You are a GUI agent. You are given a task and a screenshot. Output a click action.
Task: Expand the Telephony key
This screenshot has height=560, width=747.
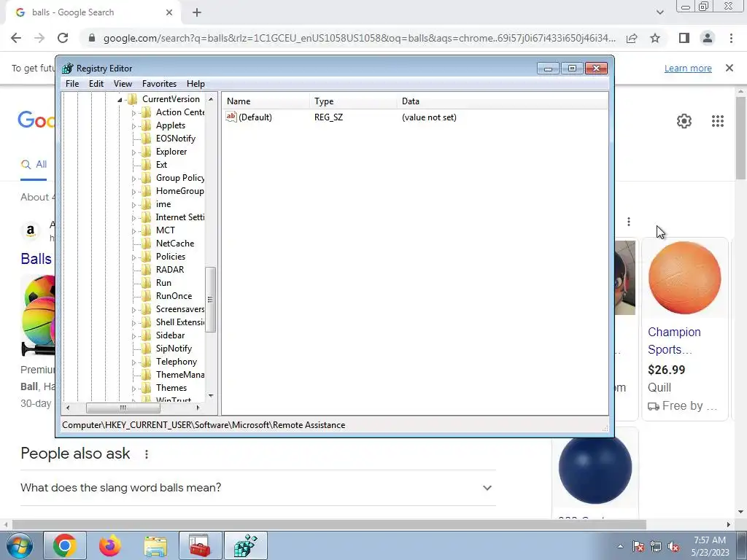tap(134, 362)
